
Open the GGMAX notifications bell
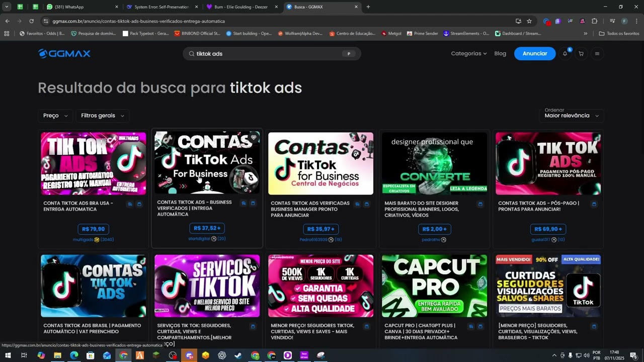565,54
